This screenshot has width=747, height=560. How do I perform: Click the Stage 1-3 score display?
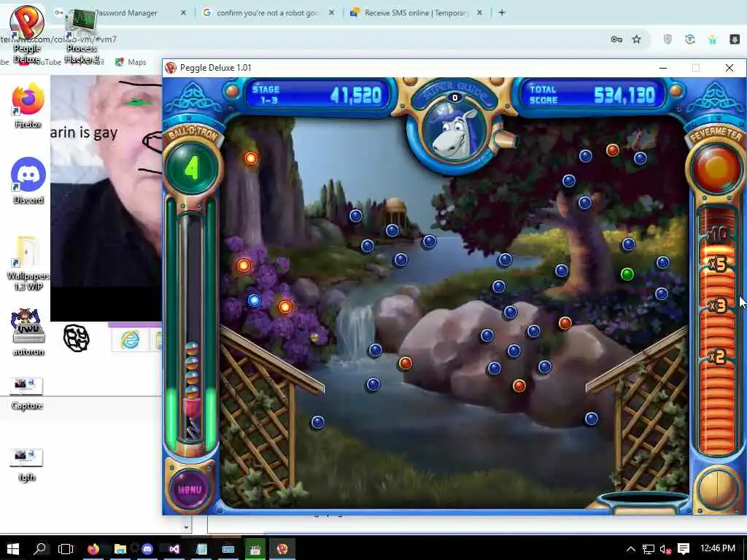coord(318,96)
